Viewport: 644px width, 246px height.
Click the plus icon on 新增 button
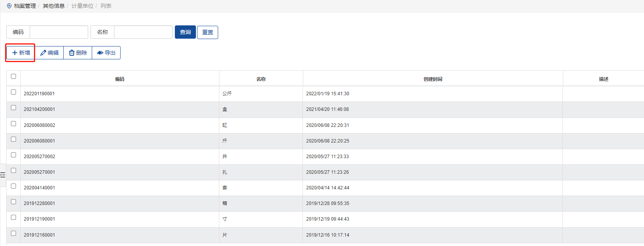pyautogui.click(x=15, y=53)
